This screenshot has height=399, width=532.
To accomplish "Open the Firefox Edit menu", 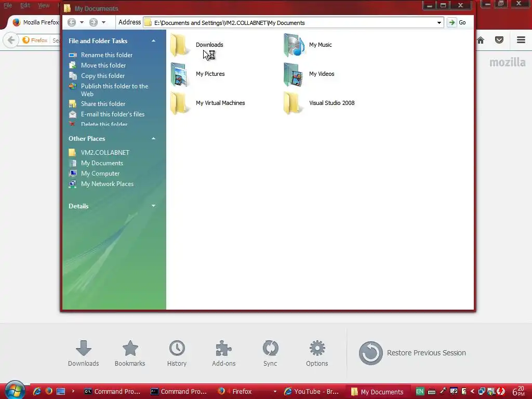I will pos(25,5).
